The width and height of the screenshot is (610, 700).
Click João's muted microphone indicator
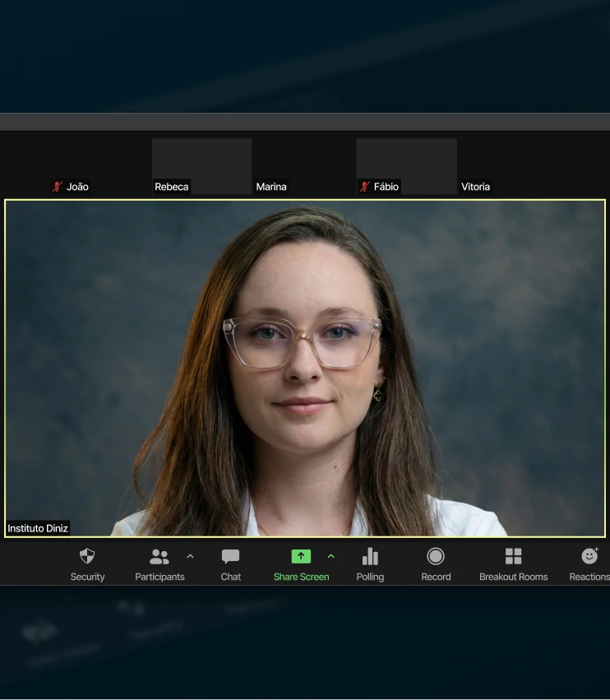57,187
